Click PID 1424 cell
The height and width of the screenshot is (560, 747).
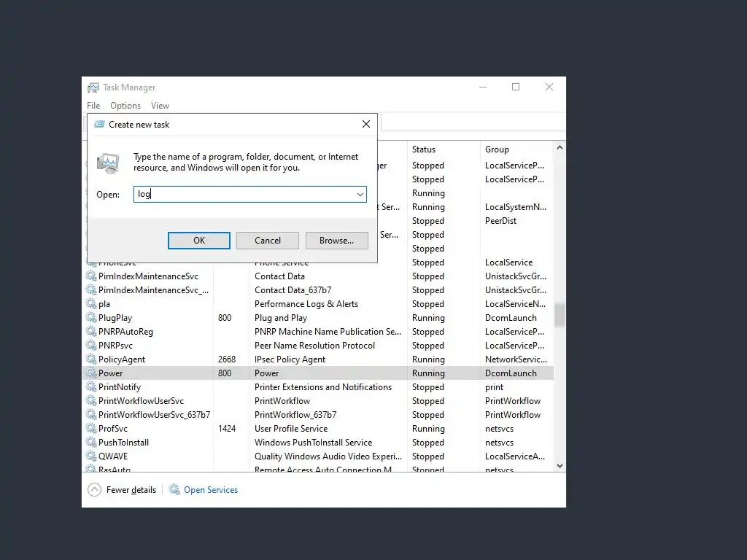pos(227,428)
